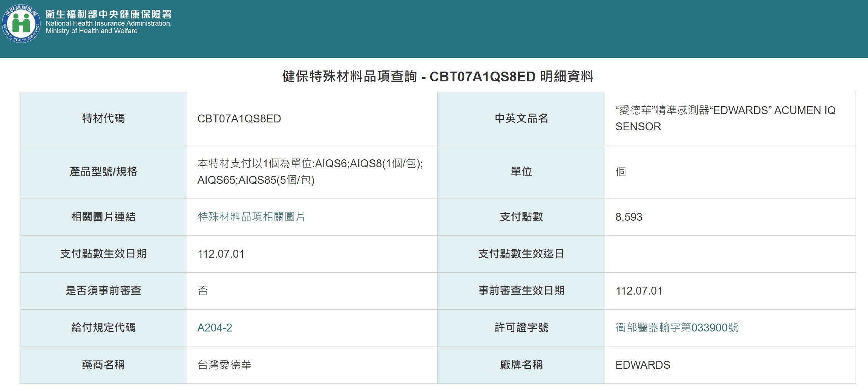The image size is (868, 391).
Task: Click the 給付規定代碼 label
Action: (103, 328)
